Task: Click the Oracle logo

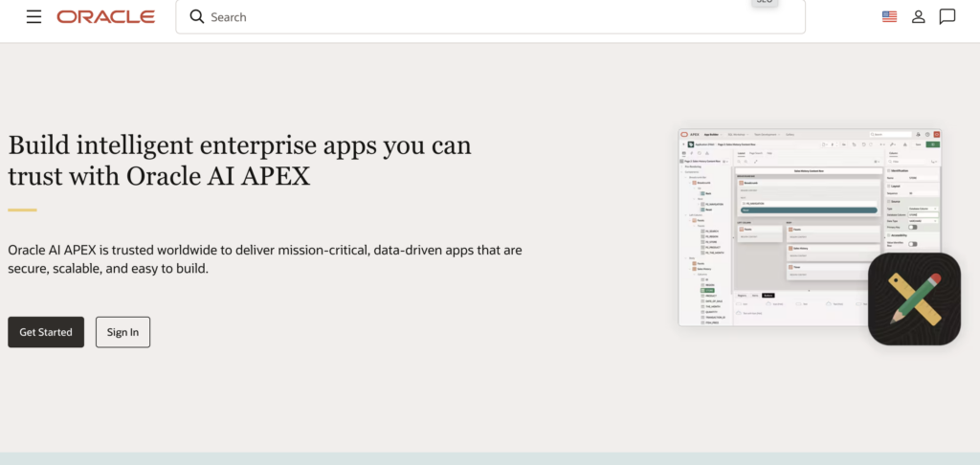Action: [x=105, y=16]
